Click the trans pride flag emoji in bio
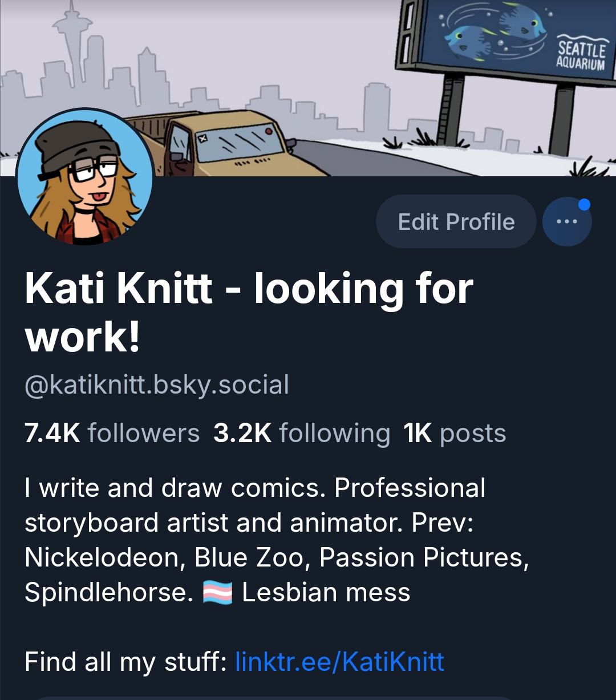This screenshot has width=616, height=700. pos(217,593)
